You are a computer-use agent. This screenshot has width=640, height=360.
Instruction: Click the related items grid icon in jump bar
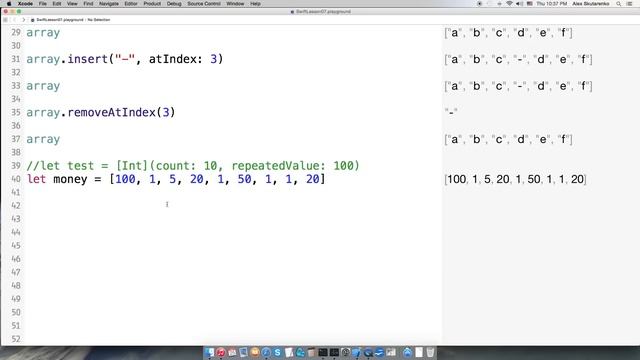(5, 20)
